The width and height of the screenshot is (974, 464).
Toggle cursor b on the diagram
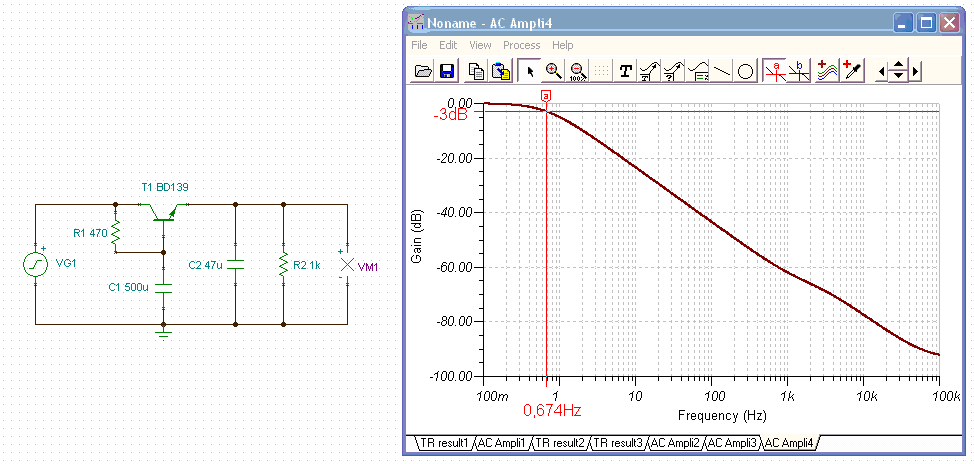tap(799, 71)
